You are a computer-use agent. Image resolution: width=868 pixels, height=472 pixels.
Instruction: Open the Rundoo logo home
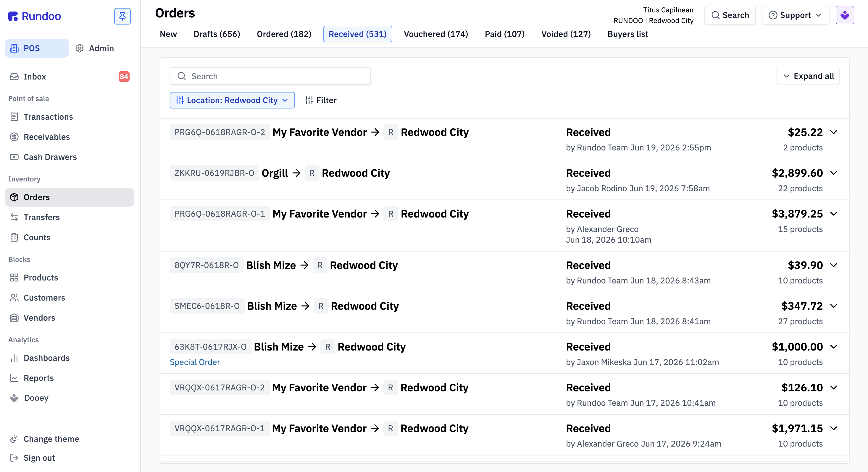coord(35,16)
